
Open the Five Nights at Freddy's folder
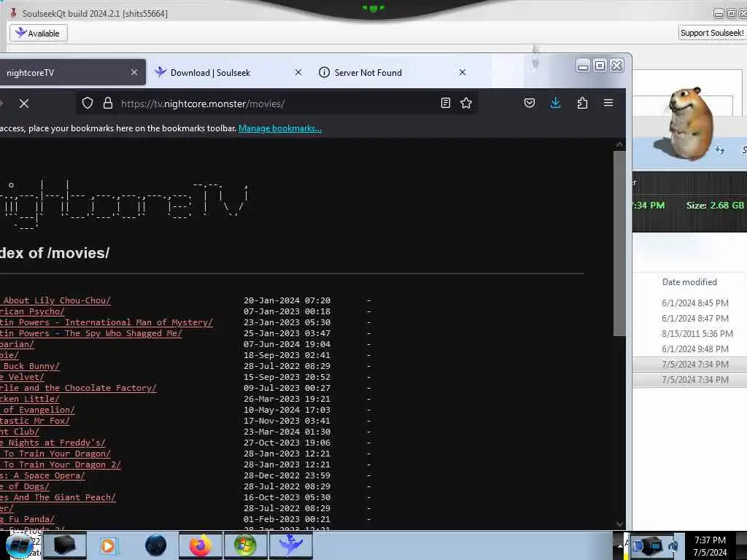(x=53, y=443)
